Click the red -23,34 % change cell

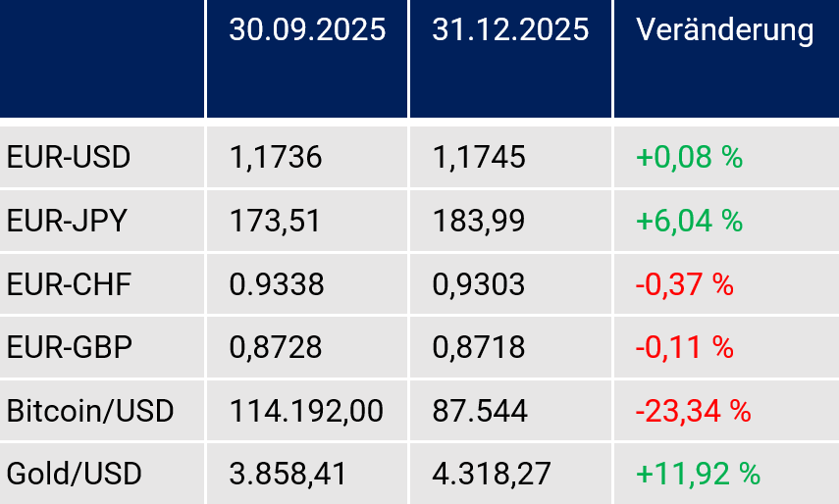tap(693, 411)
